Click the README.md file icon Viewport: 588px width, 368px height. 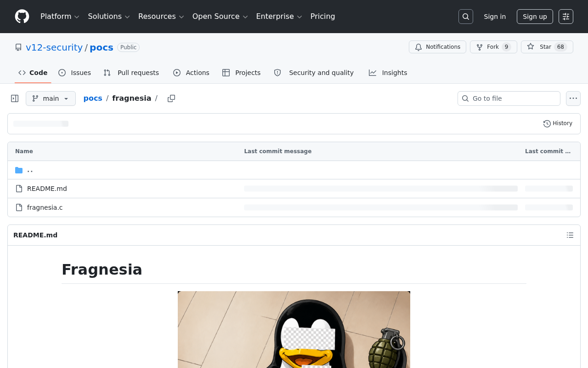(x=19, y=189)
